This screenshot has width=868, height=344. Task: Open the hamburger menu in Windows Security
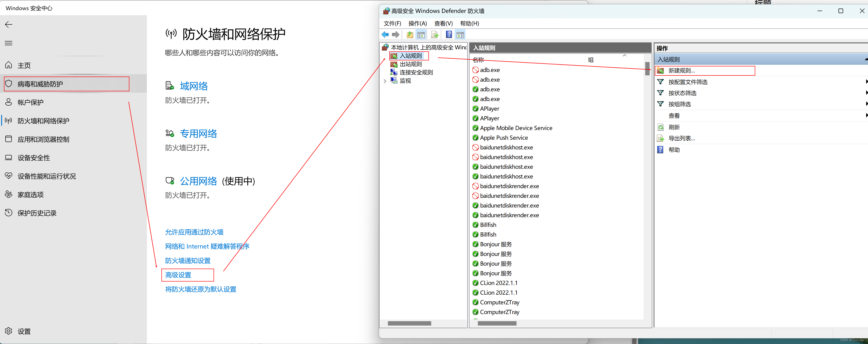9,43
